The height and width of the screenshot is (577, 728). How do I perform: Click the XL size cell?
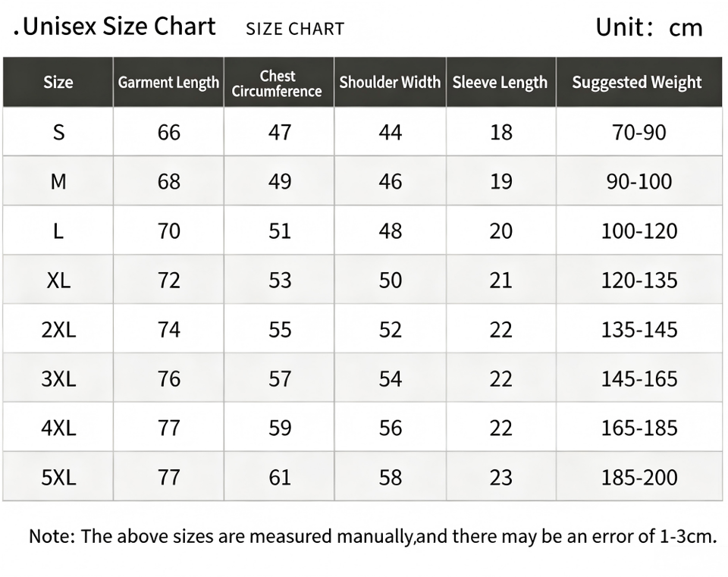58,280
